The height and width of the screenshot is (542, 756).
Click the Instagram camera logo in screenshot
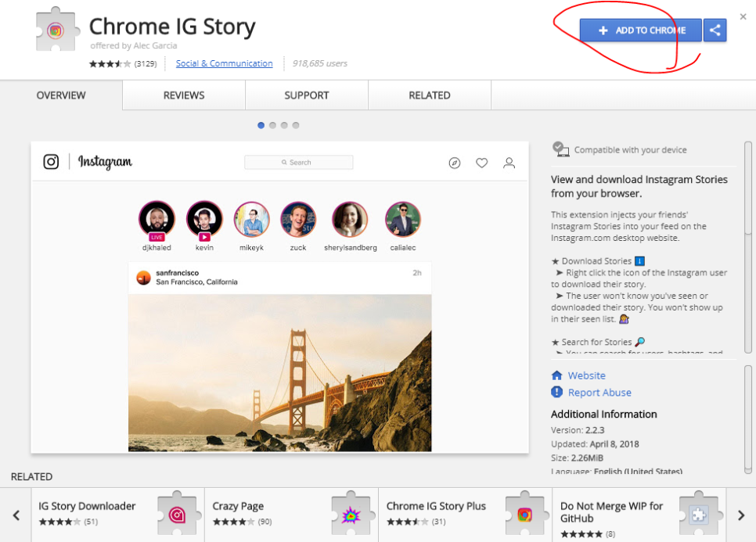coord(51,161)
